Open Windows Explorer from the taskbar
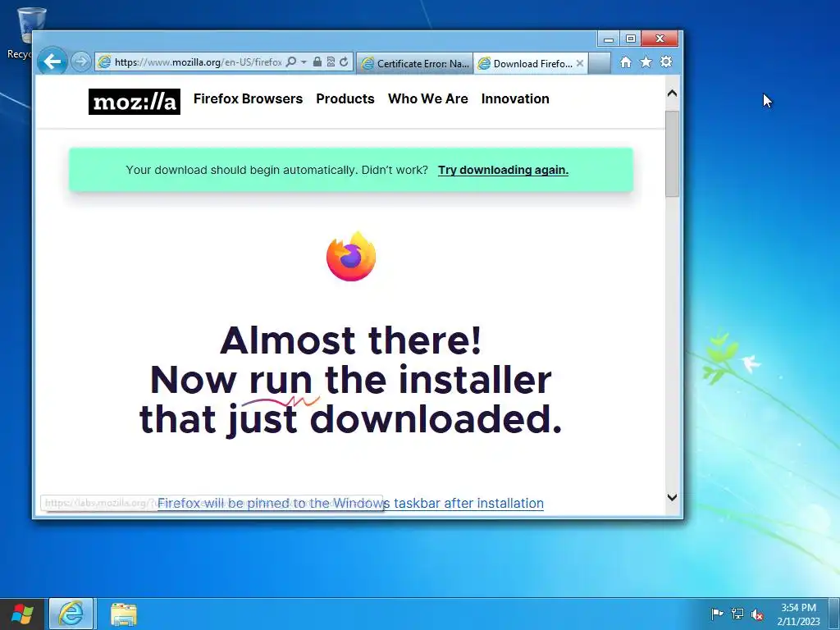This screenshot has height=630, width=840. coord(124,614)
